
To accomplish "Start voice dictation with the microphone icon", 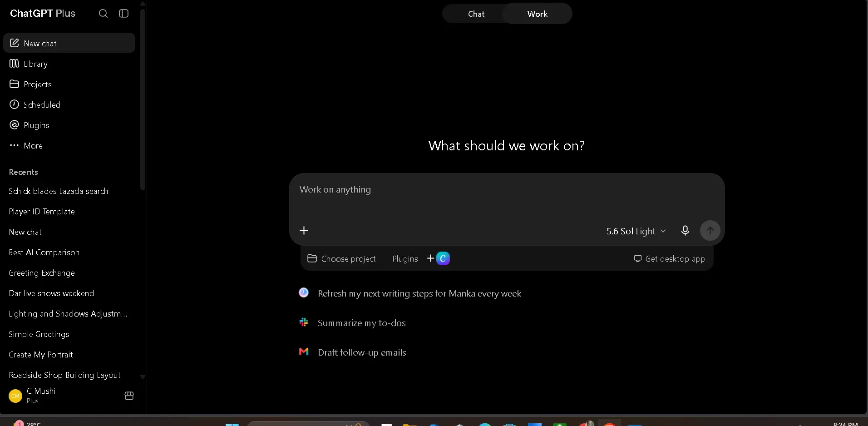I will [x=685, y=231].
